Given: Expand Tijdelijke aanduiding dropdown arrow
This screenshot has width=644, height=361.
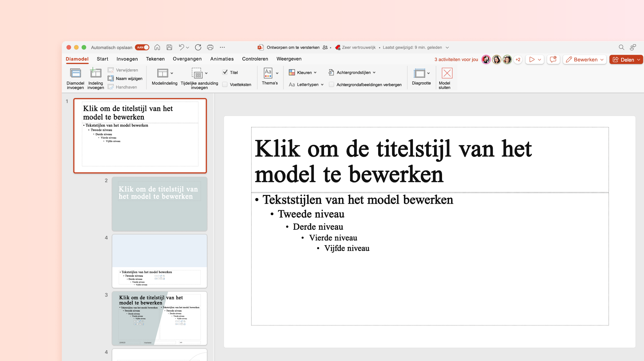Looking at the screenshot, I should [x=206, y=73].
